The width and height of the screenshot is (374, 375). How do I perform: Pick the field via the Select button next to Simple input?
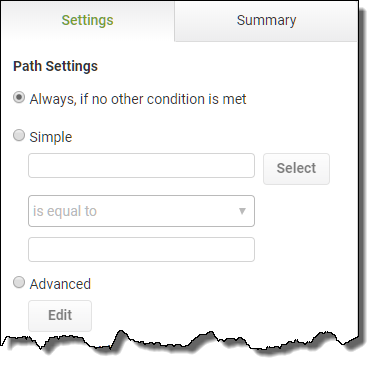pyautogui.click(x=296, y=169)
